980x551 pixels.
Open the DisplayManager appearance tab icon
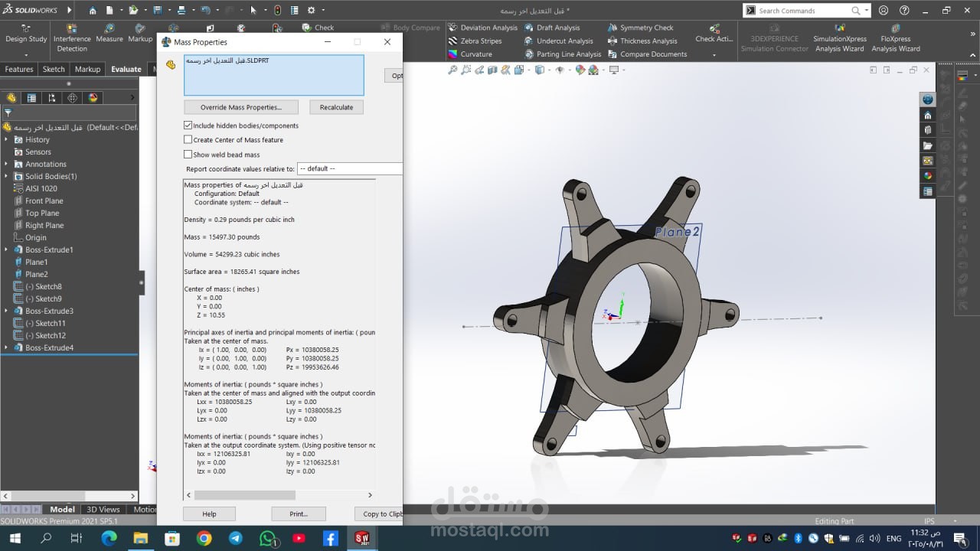coord(93,98)
